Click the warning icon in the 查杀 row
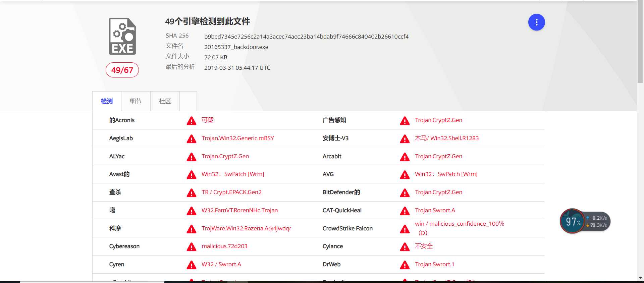 pos(191,193)
